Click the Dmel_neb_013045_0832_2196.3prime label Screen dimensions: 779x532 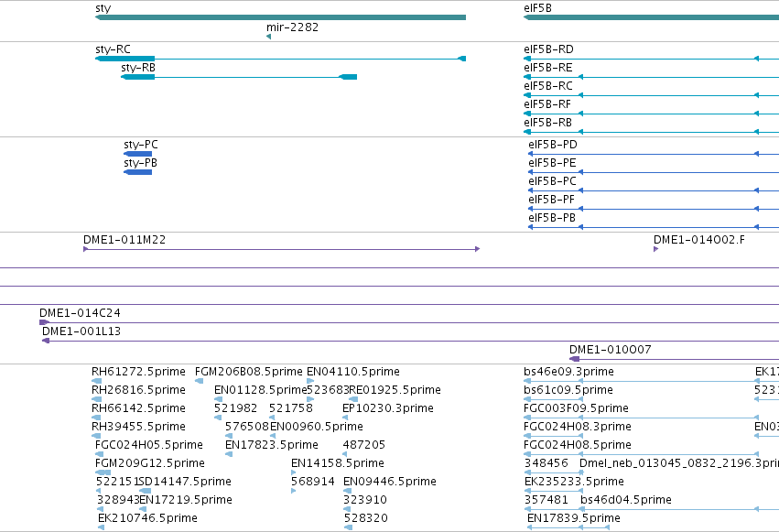click(679, 463)
